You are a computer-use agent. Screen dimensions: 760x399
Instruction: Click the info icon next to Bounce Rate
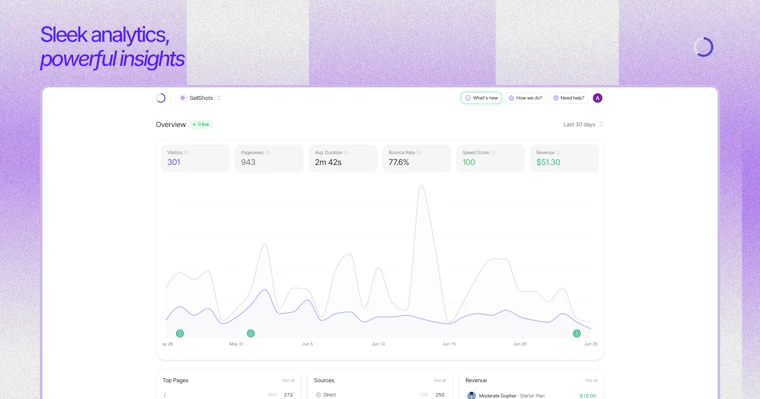tap(419, 152)
